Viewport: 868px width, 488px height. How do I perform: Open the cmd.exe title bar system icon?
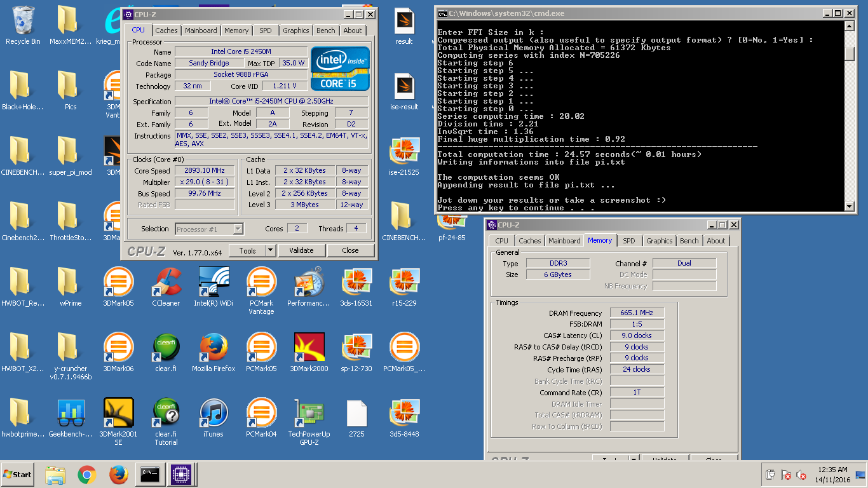(x=442, y=13)
